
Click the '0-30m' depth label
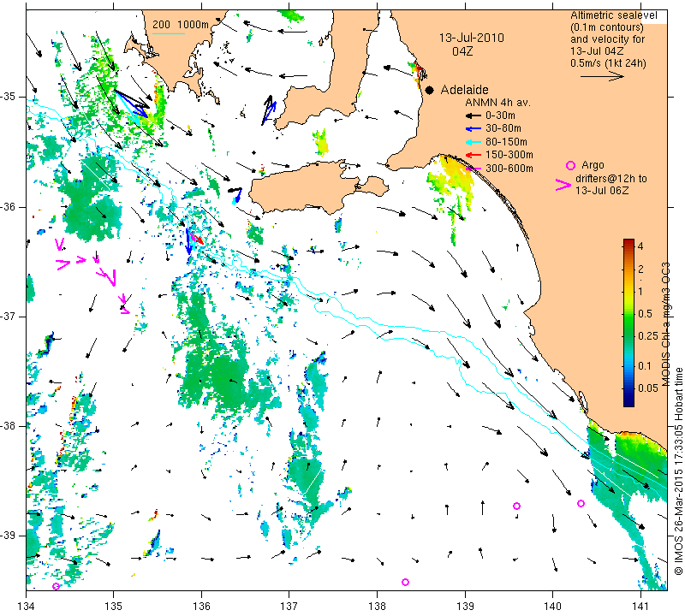500,115
